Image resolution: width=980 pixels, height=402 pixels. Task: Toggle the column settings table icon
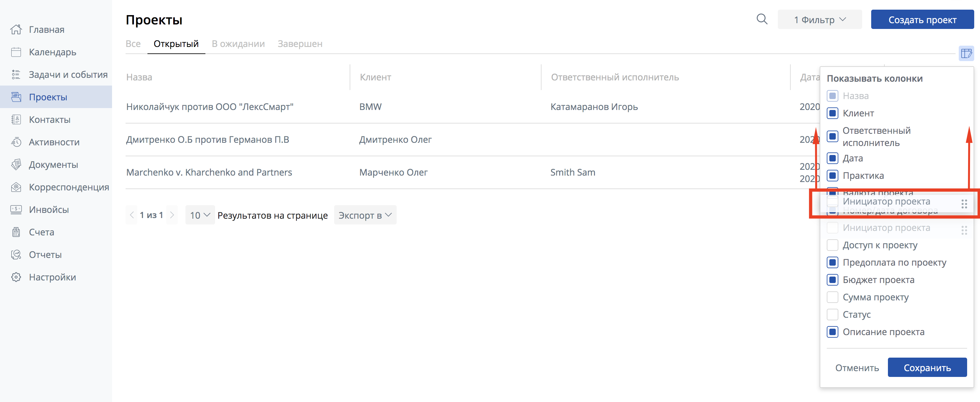966,54
